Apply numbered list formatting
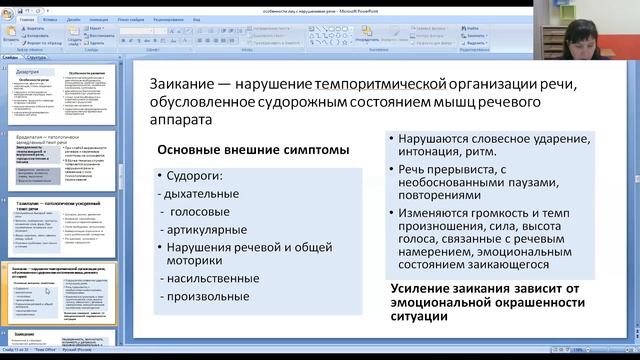Image resolution: width=640 pixels, height=360 pixels. 212,31
